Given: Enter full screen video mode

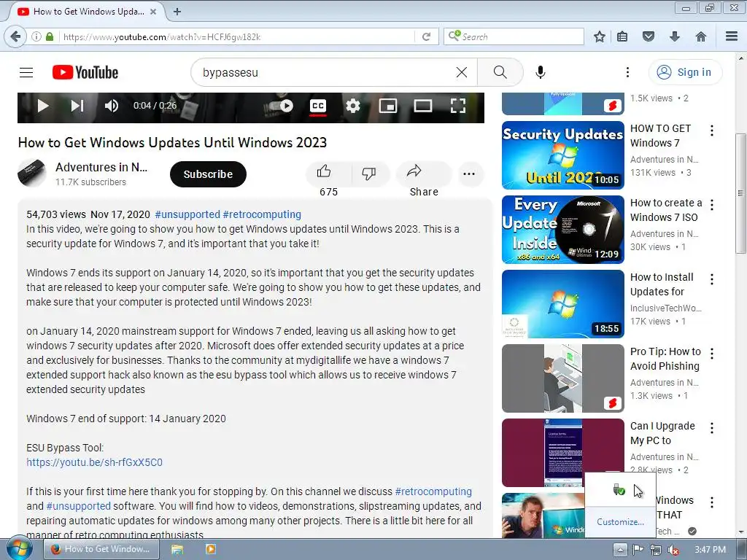Looking at the screenshot, I should point(458,106).
